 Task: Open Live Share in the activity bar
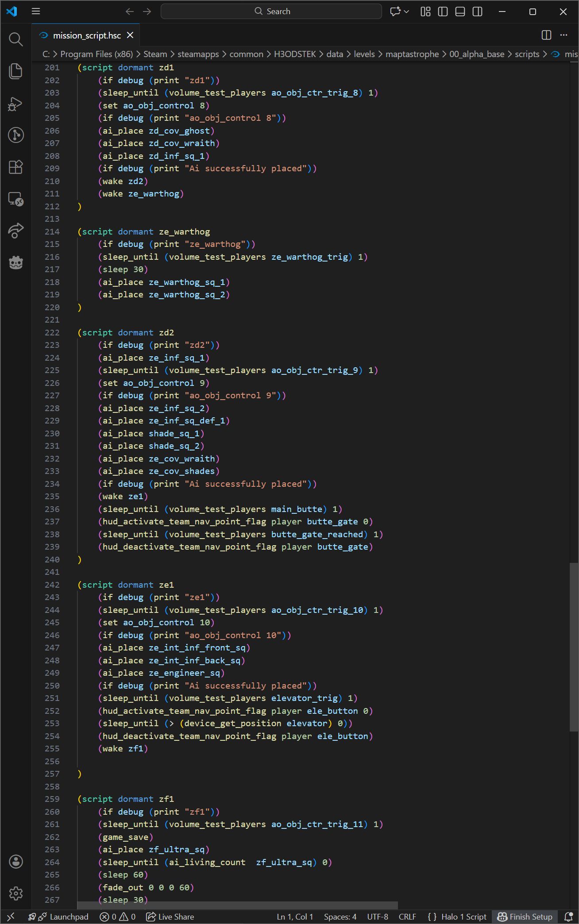click(16, 231)
